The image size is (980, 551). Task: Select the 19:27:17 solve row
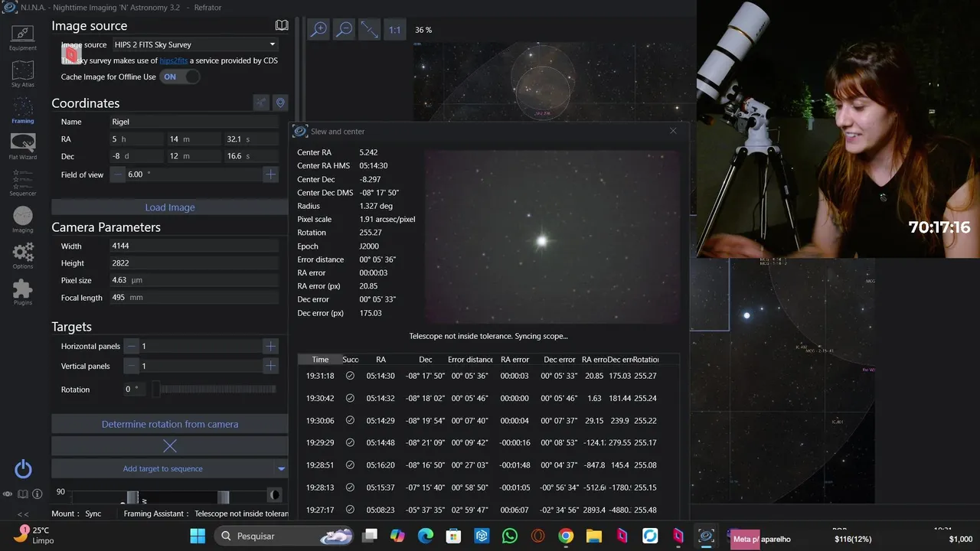[x=488, y=510]
